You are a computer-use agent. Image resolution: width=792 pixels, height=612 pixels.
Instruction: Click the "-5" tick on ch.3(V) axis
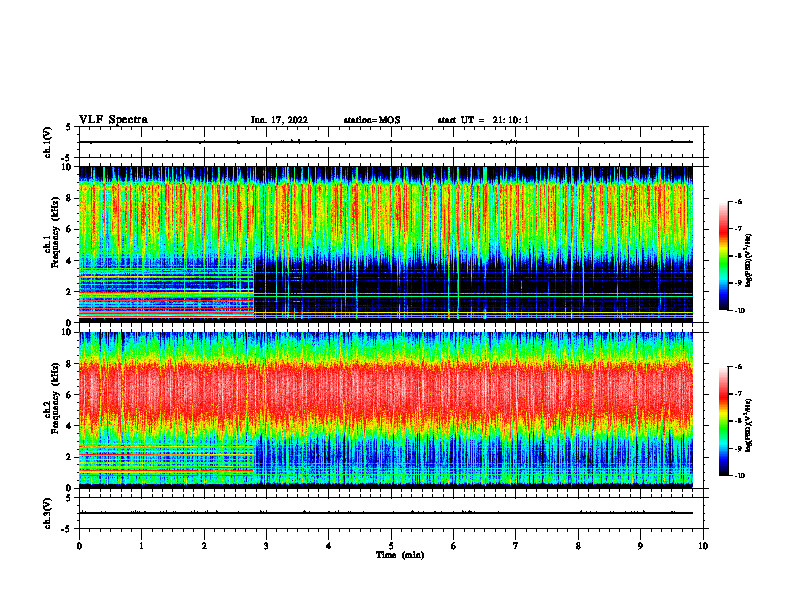point(66,529)
